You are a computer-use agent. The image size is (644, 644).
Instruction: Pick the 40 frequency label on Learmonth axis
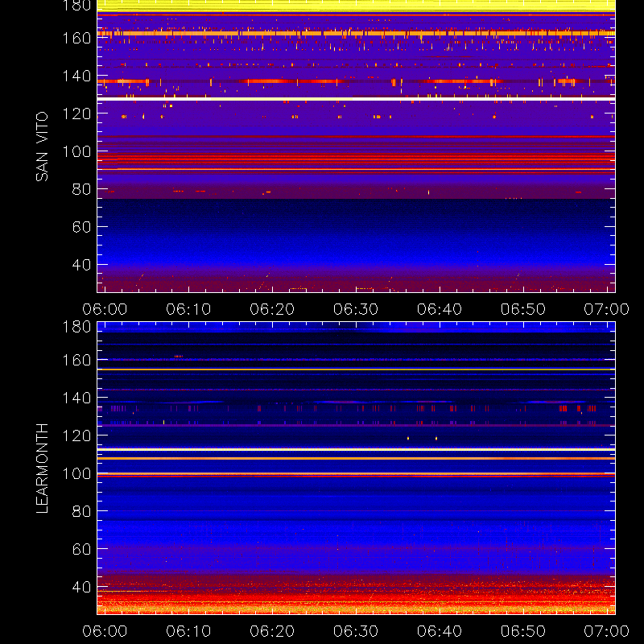tap(81, 587)
